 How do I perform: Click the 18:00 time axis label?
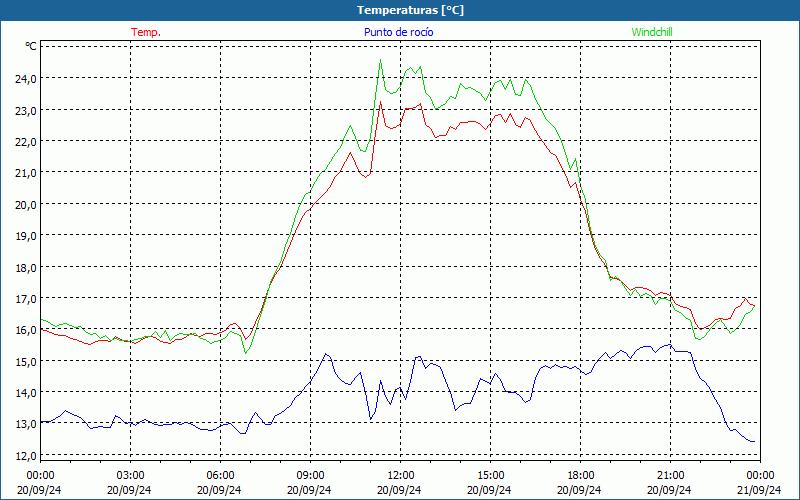(581, 476)
